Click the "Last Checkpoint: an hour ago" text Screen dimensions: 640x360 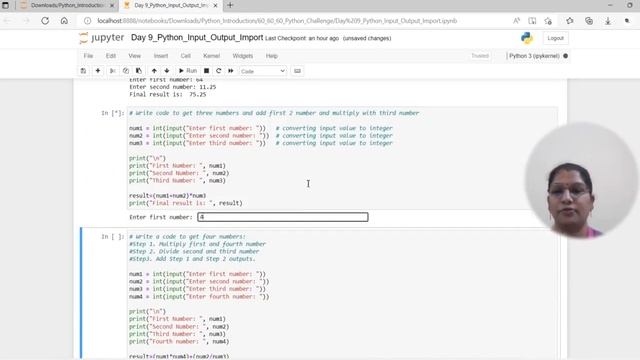(302, 38)
